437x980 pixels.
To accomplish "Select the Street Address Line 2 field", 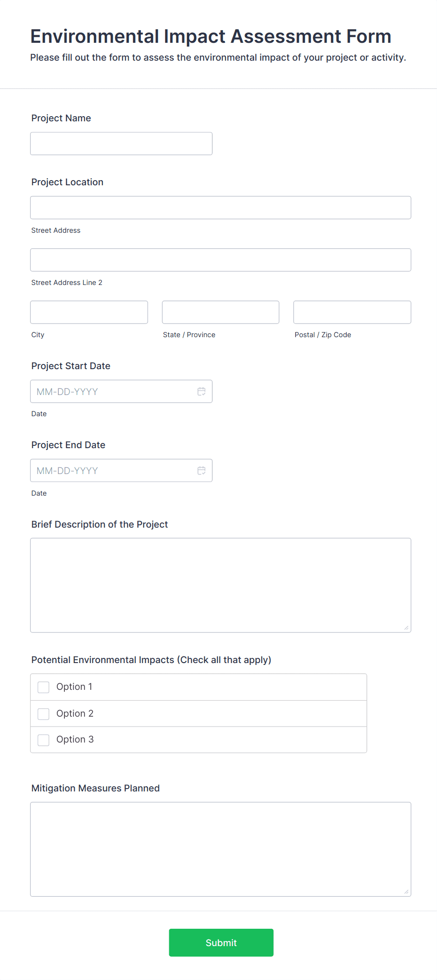I will [x=220, y=260].
